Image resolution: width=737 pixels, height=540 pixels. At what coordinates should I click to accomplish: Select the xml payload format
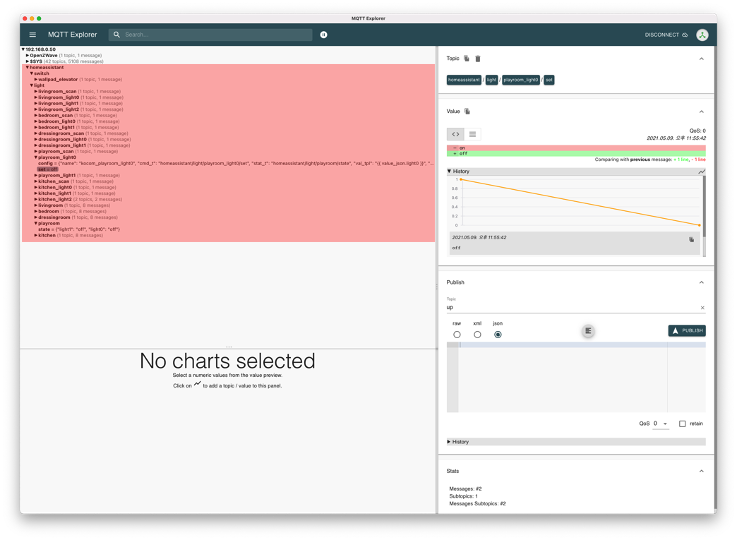click(x=478, y=335)
